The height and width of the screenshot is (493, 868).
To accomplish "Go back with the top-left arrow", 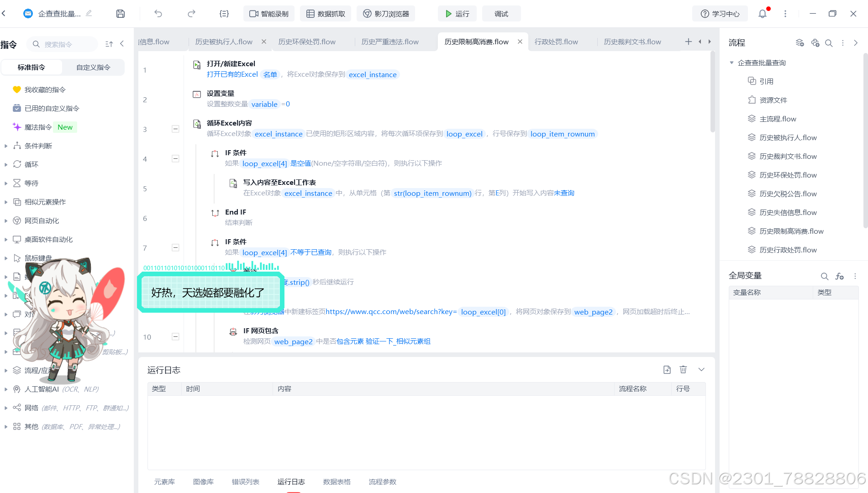I will (x=4, y=13).
